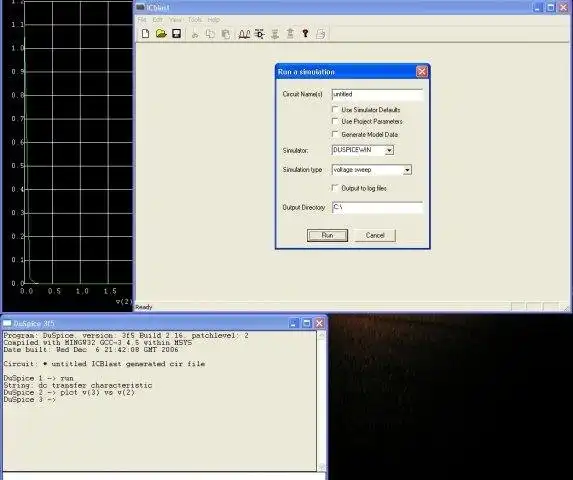Click the ICblast window title icon
Image resolution: width=573 pixels, height=480 pixels.
click(140, 8)
